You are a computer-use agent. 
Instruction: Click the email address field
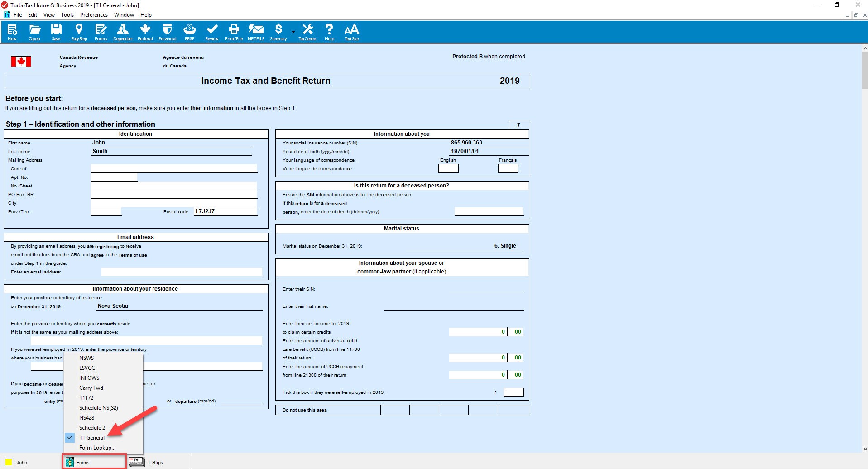tap(182, 272)
